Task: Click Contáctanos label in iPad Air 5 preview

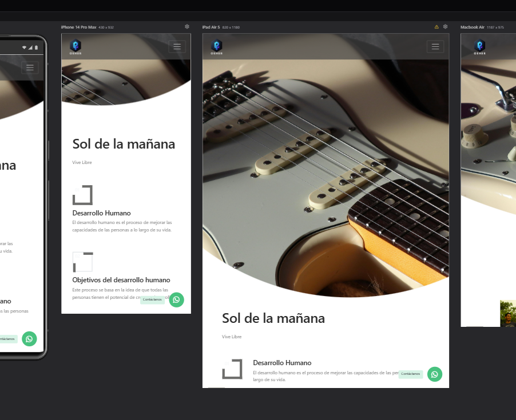Action: click(x=410, y=374)
